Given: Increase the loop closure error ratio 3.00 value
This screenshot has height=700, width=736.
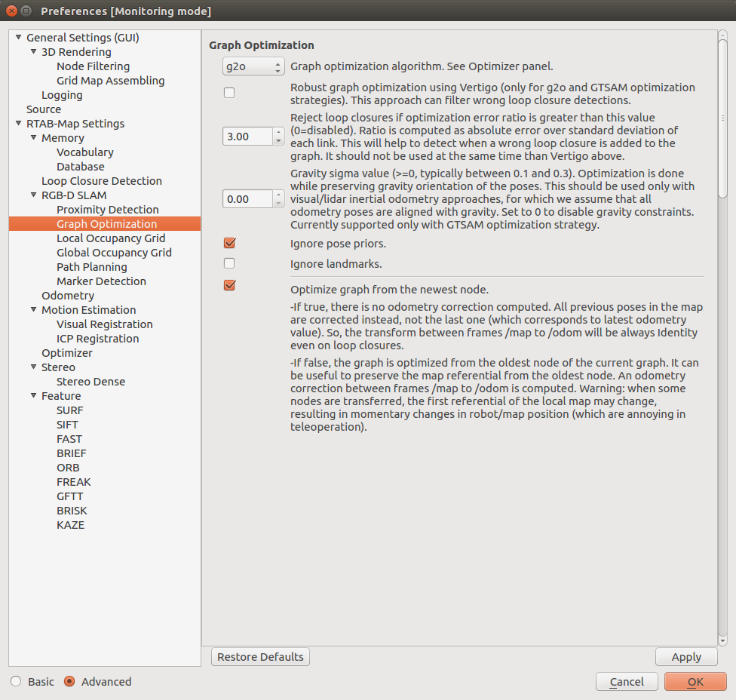Looking at the screenshot, I should click(279, 133).
